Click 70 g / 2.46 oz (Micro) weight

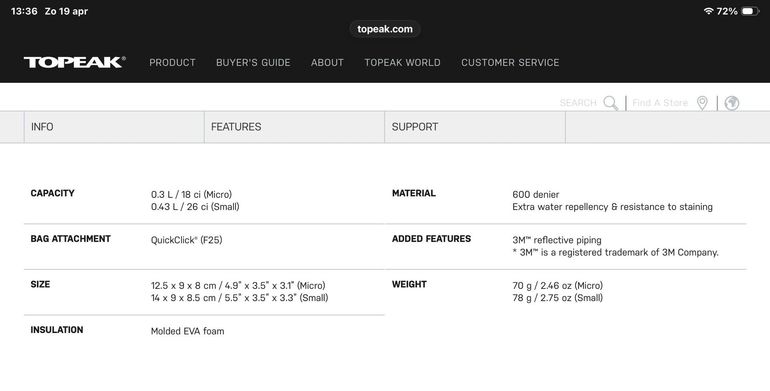pos(557,285)
